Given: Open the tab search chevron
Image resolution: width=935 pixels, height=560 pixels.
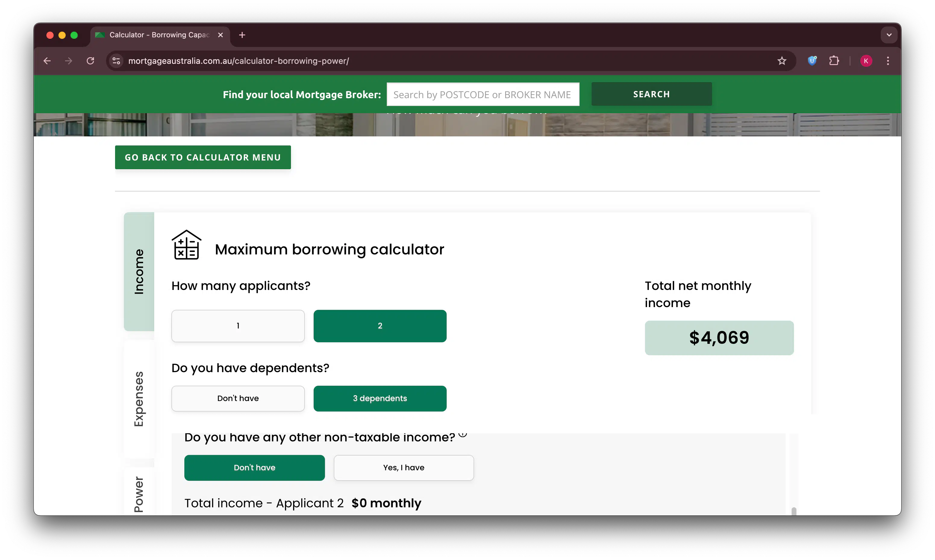Looking at the screenshot, I should pyautogui.click(x=889, y=35).
